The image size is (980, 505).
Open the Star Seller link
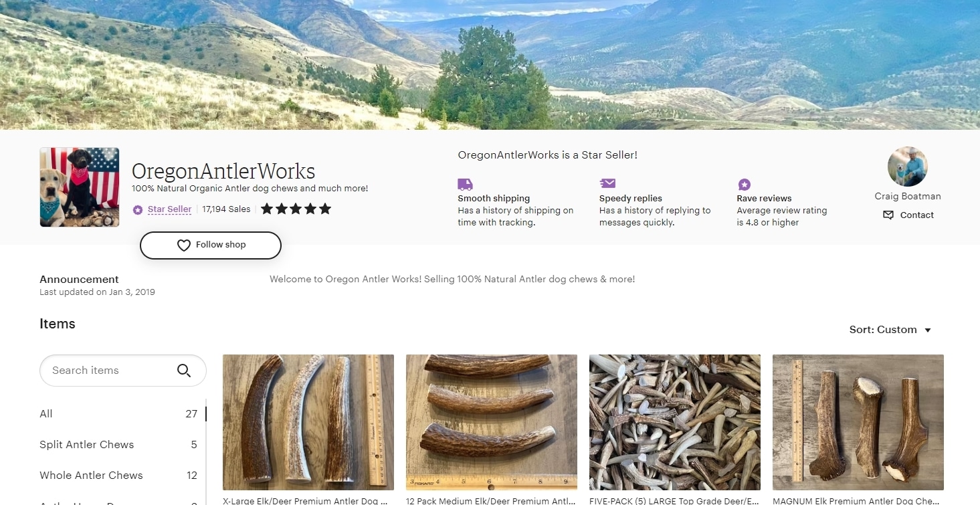[x=169, y=209]
